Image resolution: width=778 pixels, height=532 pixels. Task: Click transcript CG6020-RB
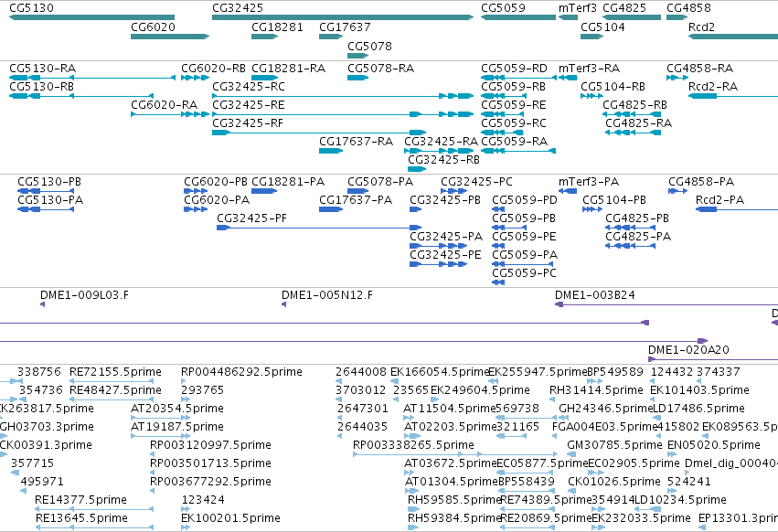(x=196, y=78)
